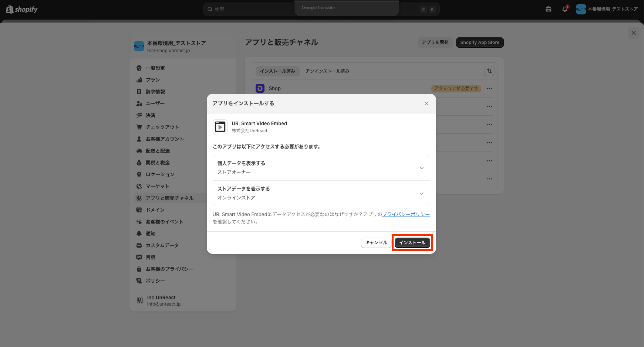This screenshot has width=644, height=347.
Task: Open マーケット settings
Action: point(183,186)
